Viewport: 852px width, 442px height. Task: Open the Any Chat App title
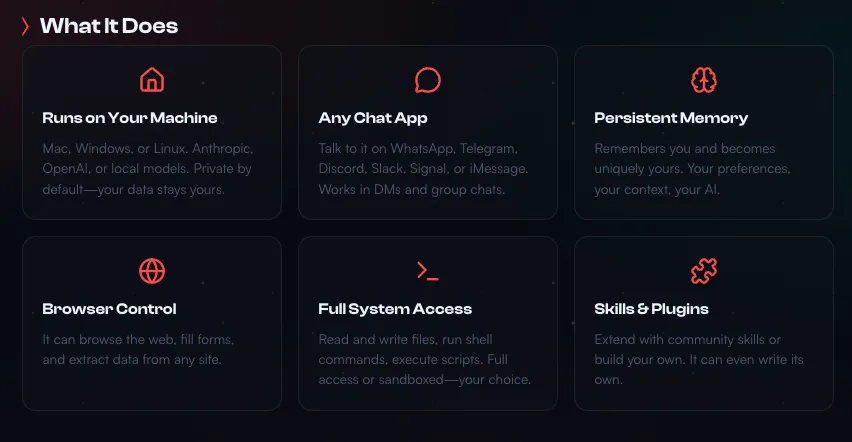tap(373, 118)
